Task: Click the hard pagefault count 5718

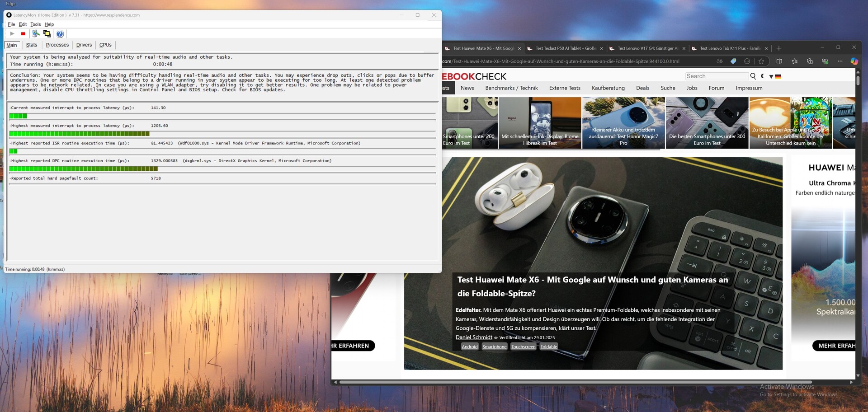Action: click(x=156, y=178)
